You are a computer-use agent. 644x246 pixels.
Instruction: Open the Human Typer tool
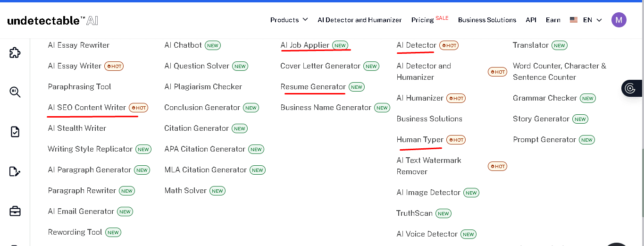pos(420,140)
